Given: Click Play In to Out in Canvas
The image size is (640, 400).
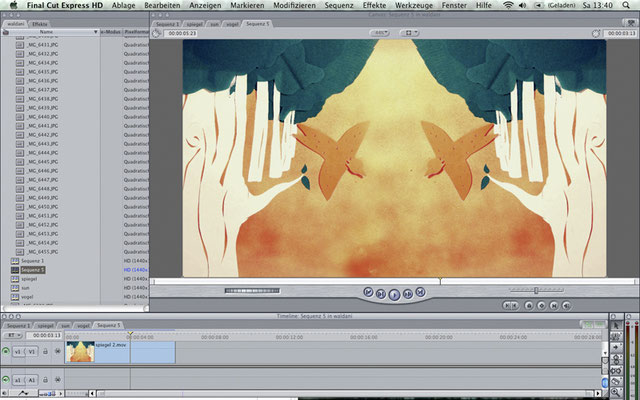Looking at the screenshot, I should [x=380, y=294].
